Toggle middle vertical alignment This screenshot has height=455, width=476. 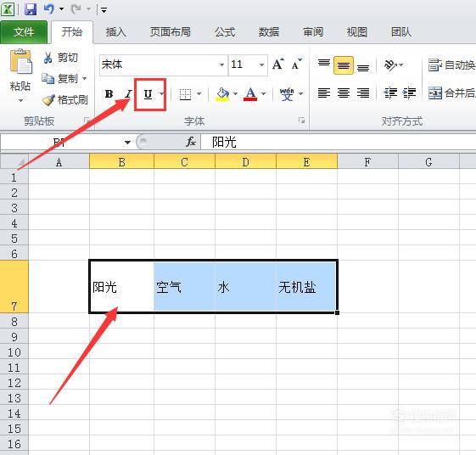click(x=344, y=65)
